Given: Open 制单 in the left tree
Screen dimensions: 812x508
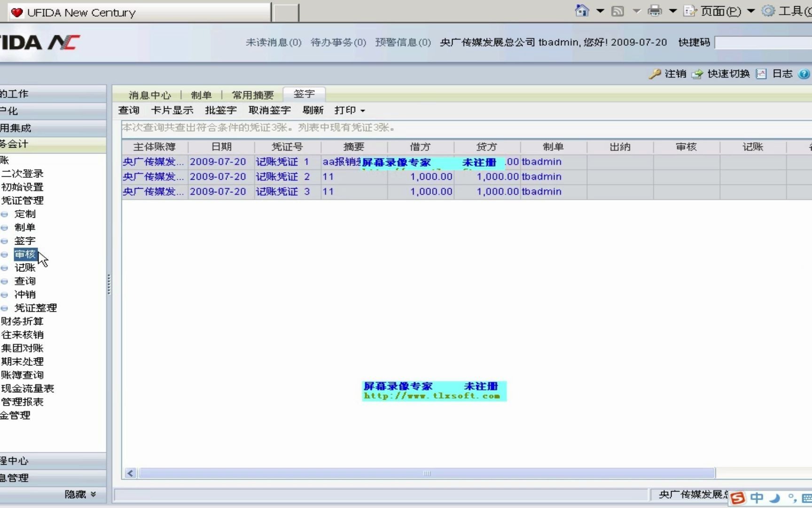Looking at the screenshot, I should point(25,228).
